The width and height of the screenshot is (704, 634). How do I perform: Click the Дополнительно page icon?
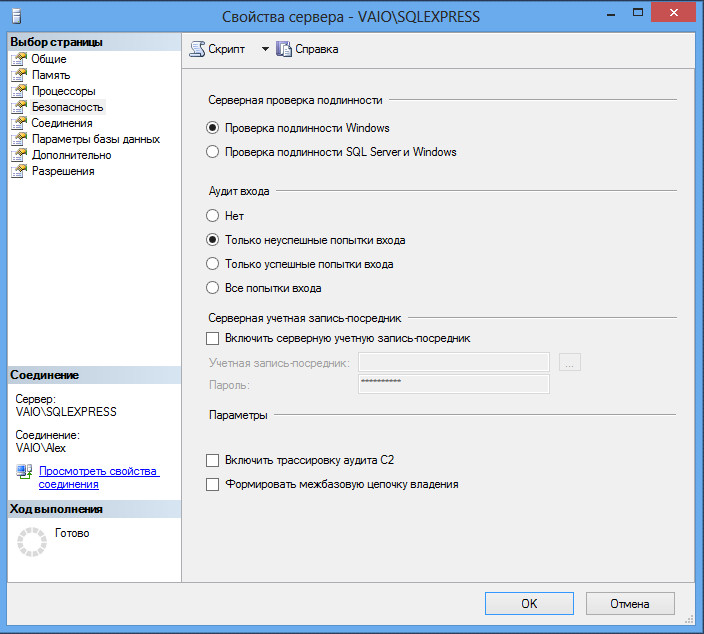click(x=19, y=155)
